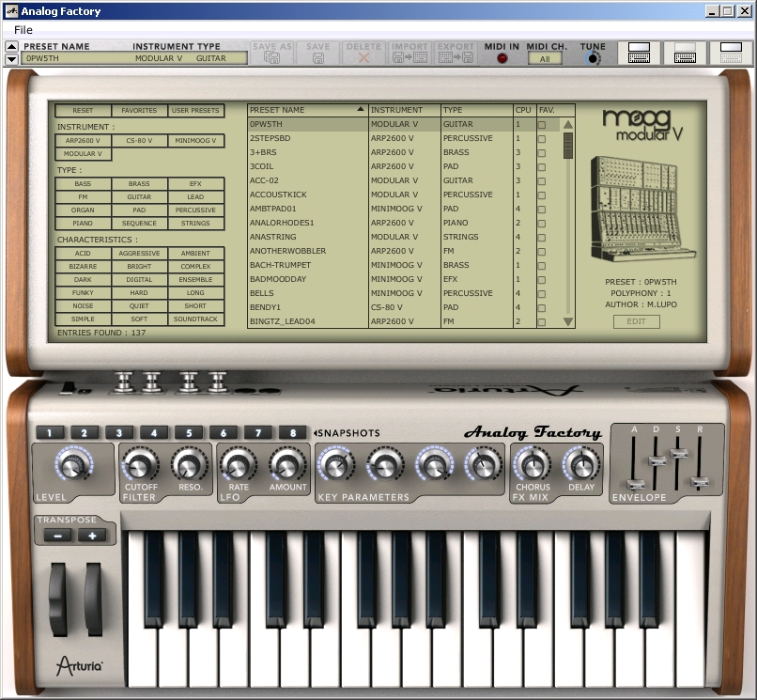This screenshot has height=700, width=757.
Task: Click the LFO Amount knob
Action: [x=287, y=465]
